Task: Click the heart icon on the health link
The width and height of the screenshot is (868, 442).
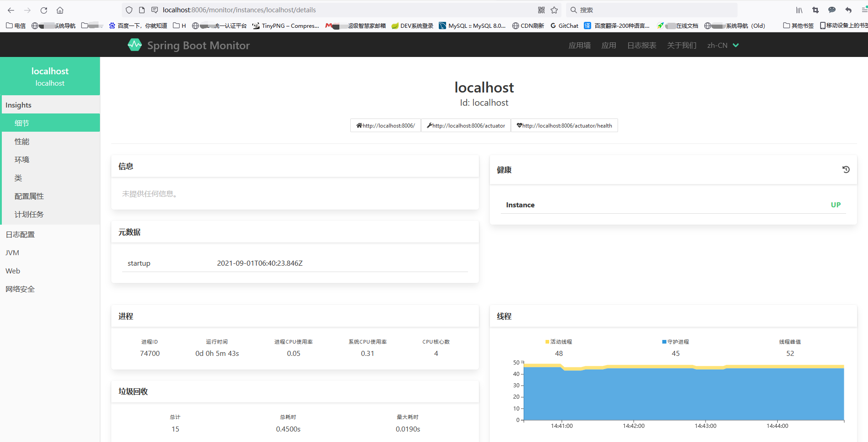Action: pyautogui.click(x=519, y=125)
